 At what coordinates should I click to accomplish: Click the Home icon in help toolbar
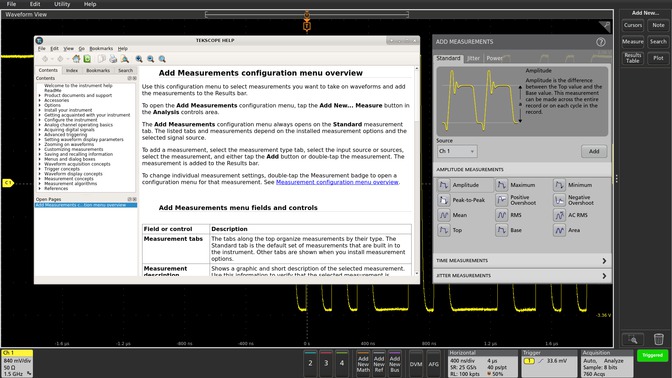[x=76, y=59]
